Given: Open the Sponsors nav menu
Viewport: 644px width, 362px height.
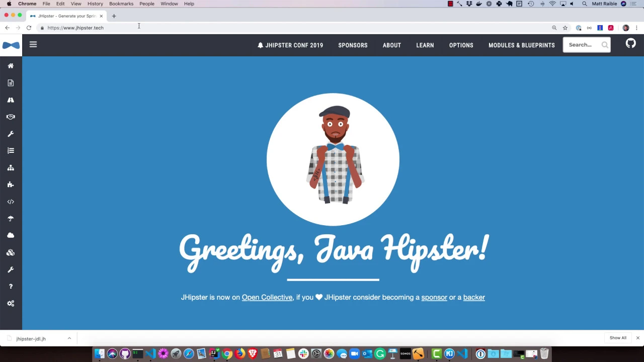Looking at the screenshot, I should click(353, 45).
